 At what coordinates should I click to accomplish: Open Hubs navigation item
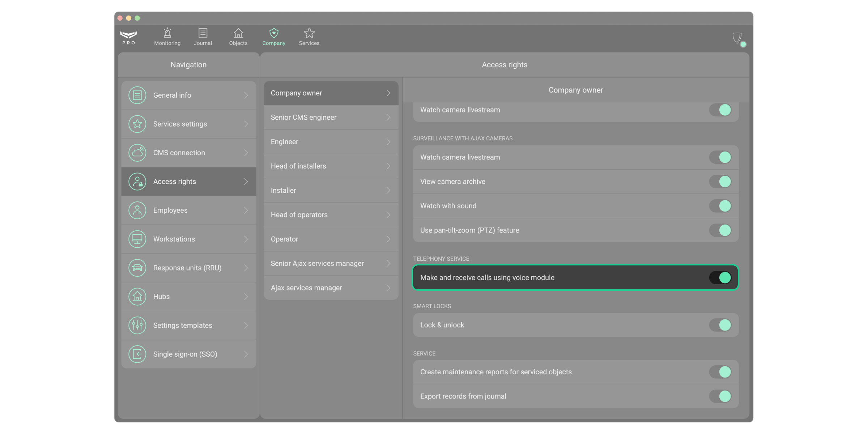click(x=189, y=297)
